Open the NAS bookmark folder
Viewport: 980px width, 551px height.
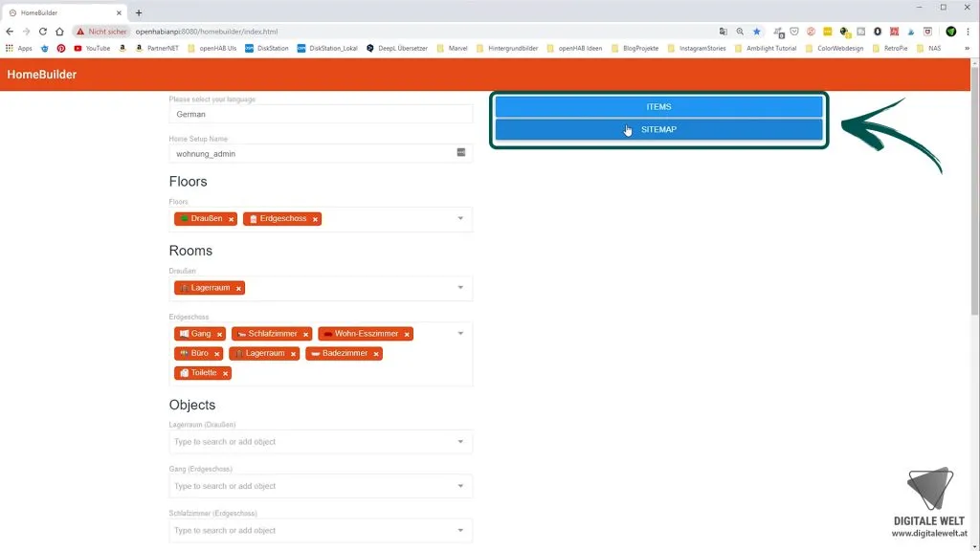click(928, 48)
